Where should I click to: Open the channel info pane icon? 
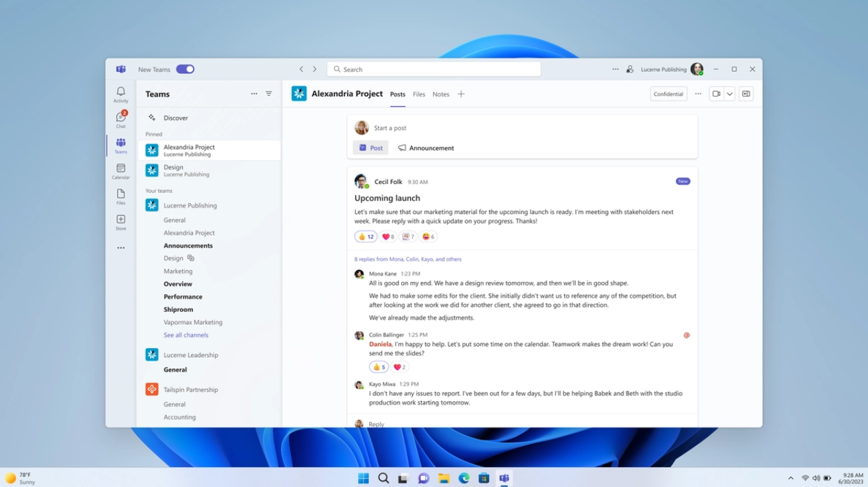(x=746, y=94)
